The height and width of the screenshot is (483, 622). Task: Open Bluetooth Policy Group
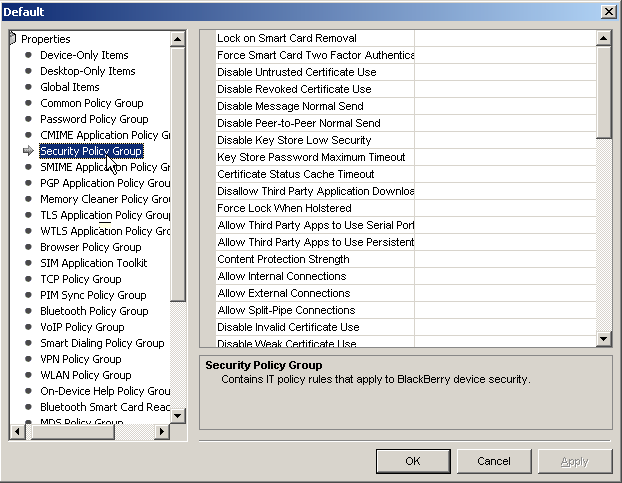click(x=94, y=311)
